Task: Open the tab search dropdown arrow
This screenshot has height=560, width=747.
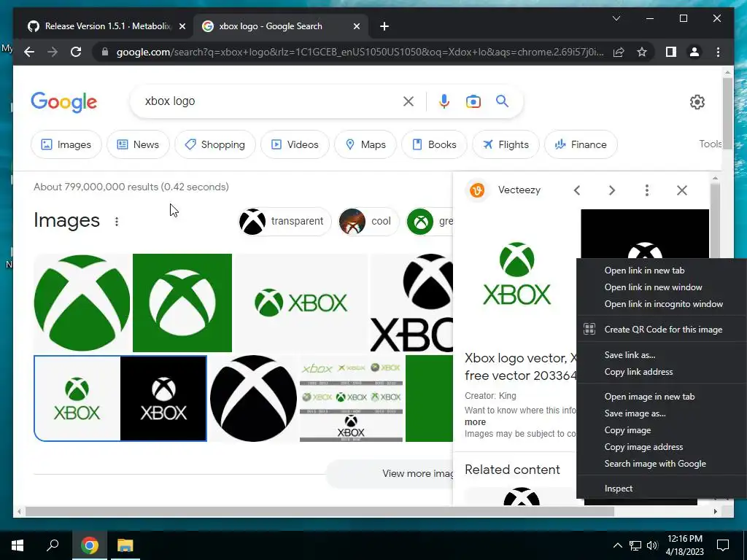Action: click(616, 18)
